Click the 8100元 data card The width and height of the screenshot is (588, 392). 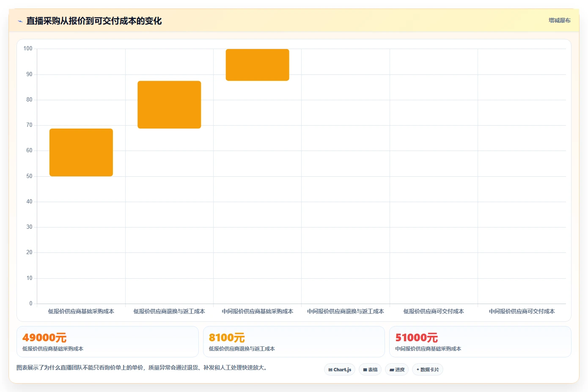(294, 342)
